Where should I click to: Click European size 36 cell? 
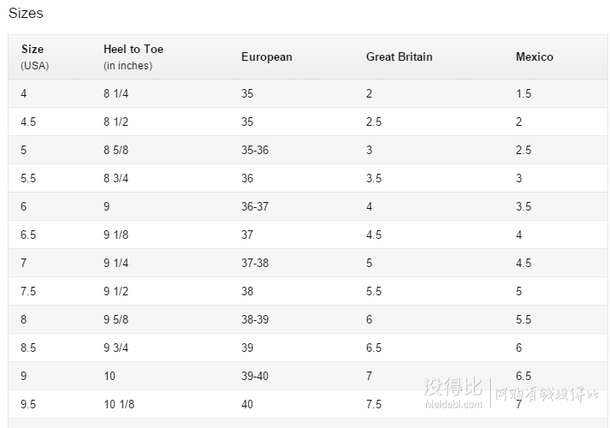coord(247,179)
